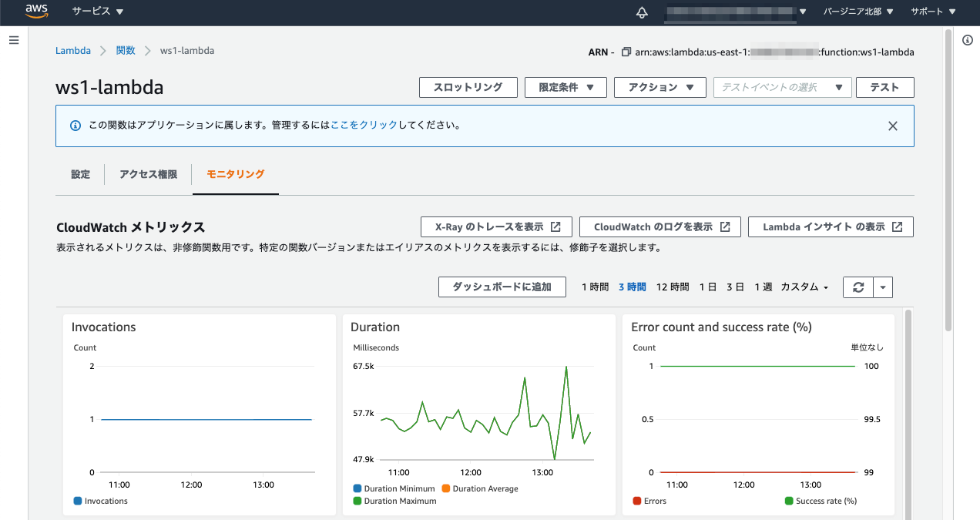This screenshot has width=980, height=520.
Task: Open the account name dropdown
Action: click(736, 12)
